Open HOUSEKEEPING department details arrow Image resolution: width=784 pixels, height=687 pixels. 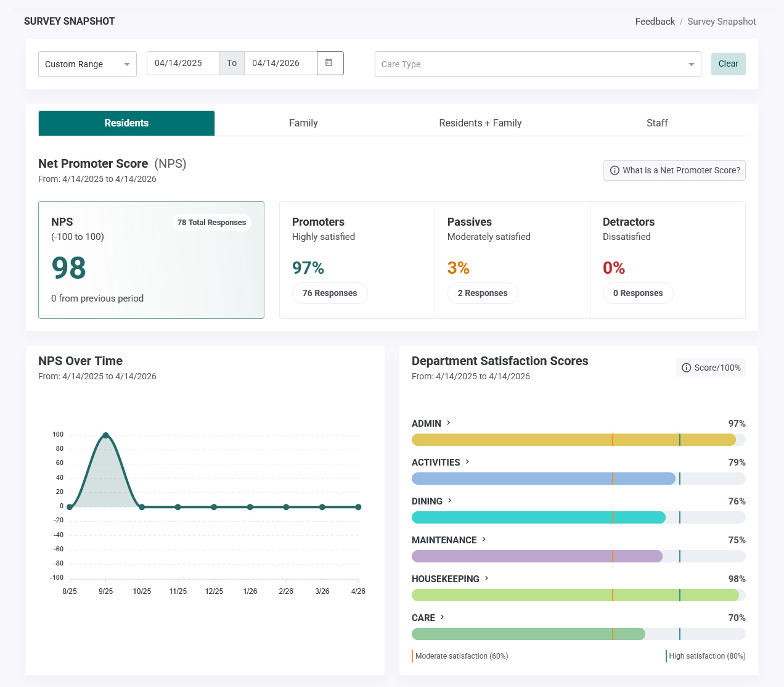pos(486,578)
